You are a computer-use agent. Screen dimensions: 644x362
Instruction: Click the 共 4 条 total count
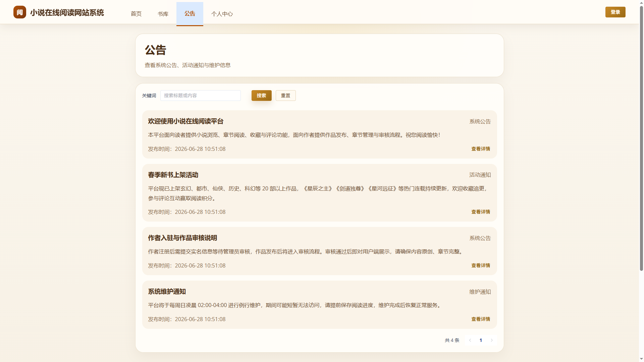coord(452,340)
